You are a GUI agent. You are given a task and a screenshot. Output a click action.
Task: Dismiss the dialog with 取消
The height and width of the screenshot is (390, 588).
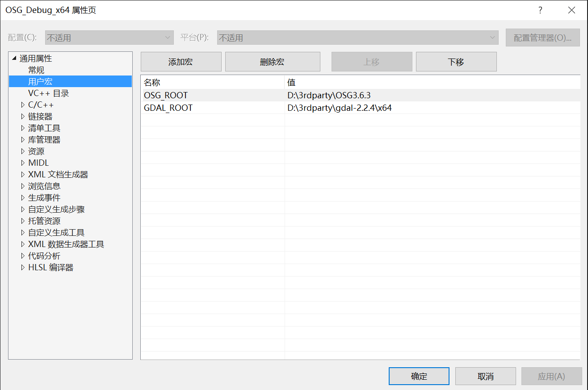[x=485, y=376]
